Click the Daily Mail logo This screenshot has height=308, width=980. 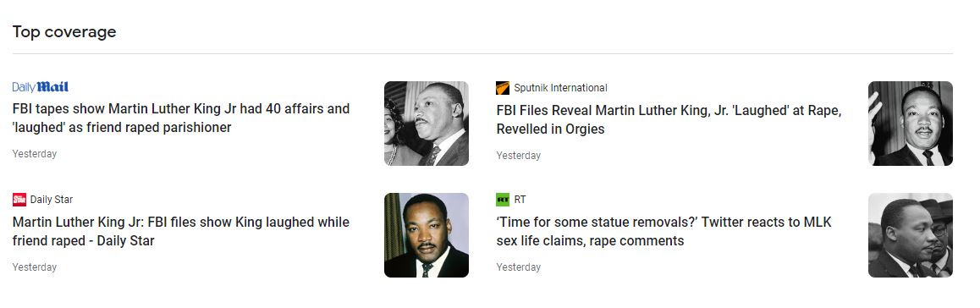[x=41, y=87]
